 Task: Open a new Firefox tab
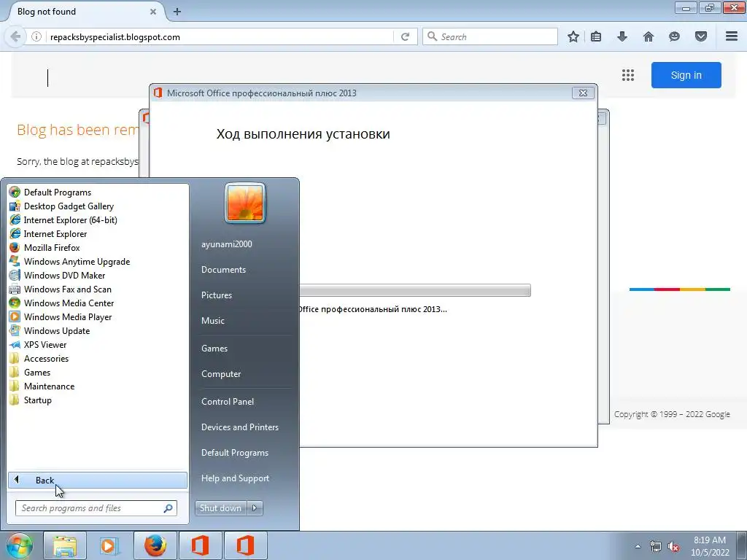click(177, 12)
